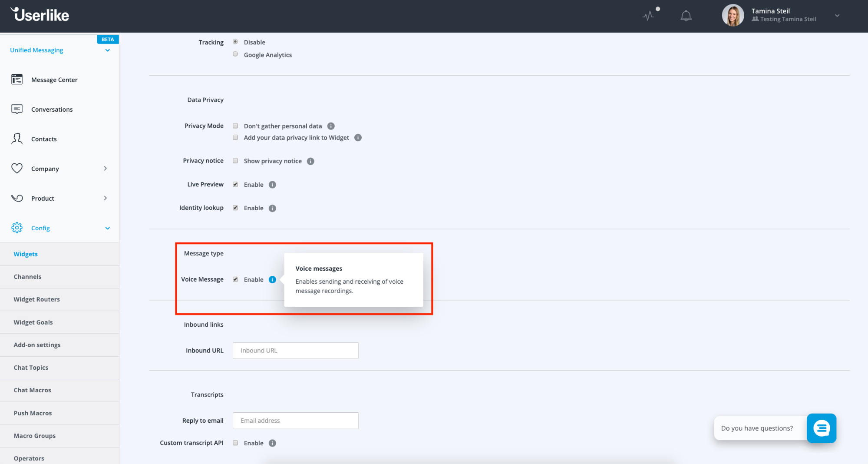Open the notifications bell
This screenshot has height=464, width=868.
pos(686,16)
